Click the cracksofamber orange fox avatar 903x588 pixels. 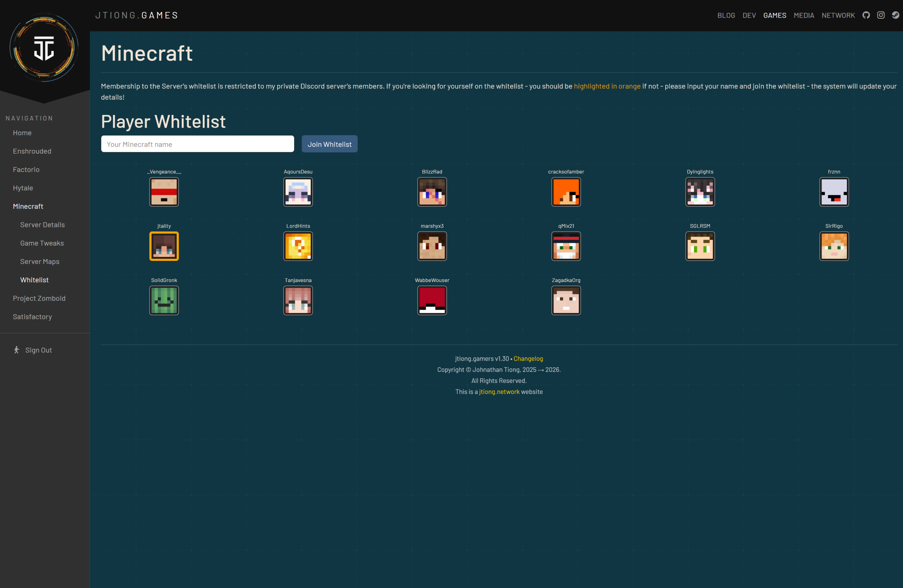pos(566,192)
